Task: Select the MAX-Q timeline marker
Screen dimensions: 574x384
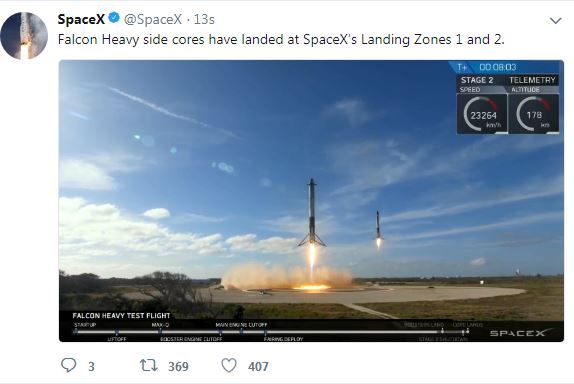Action: pyautogui.click(x=160, y=325)
